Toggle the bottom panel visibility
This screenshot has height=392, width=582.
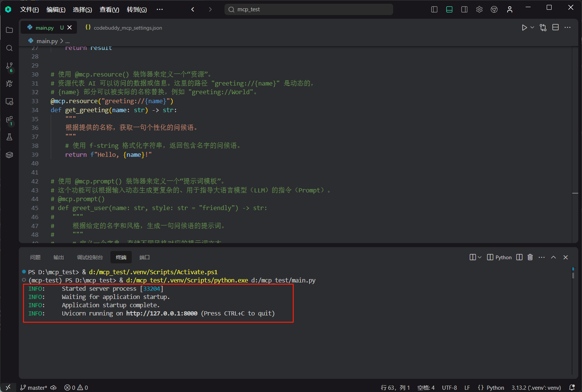coord(449,9)
